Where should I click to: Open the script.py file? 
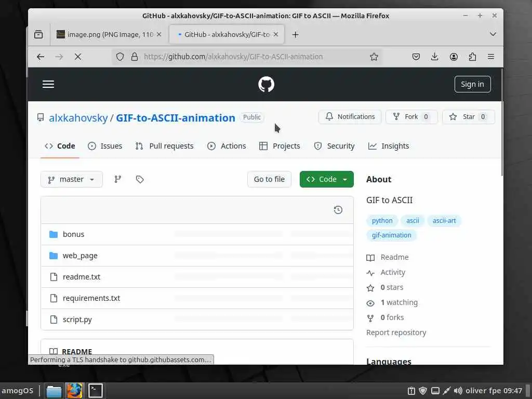point(77,320)
